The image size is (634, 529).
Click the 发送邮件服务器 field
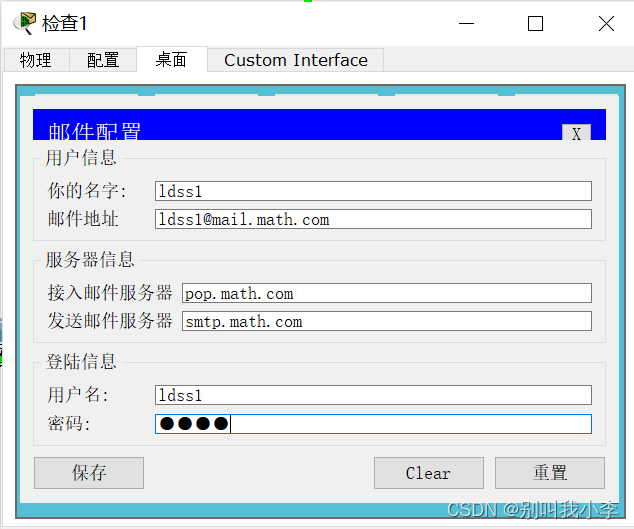pos(387,322)
